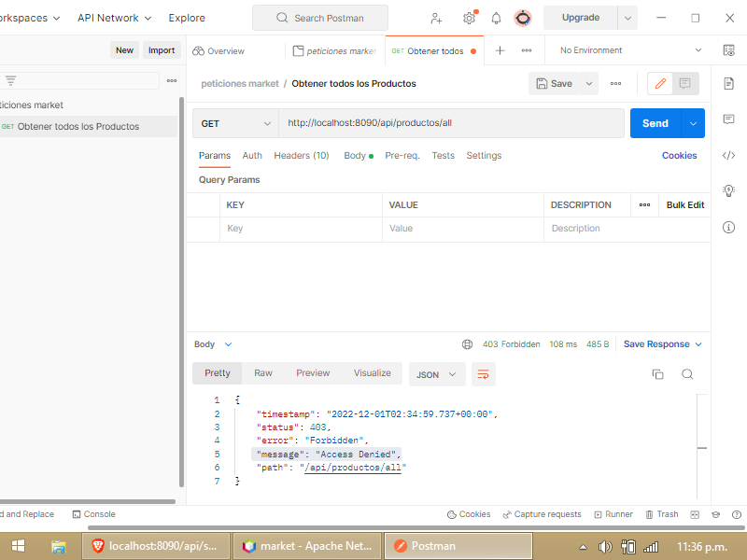Open the No Environment selector

tap(630, 50)
